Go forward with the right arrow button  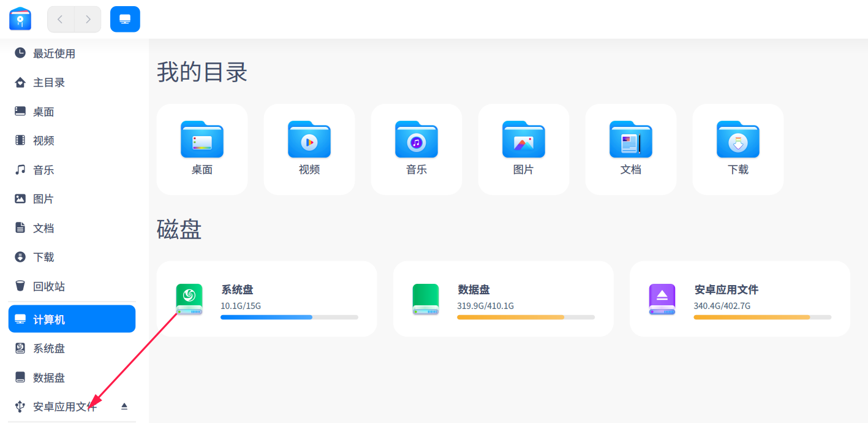[x=88, y=19]
